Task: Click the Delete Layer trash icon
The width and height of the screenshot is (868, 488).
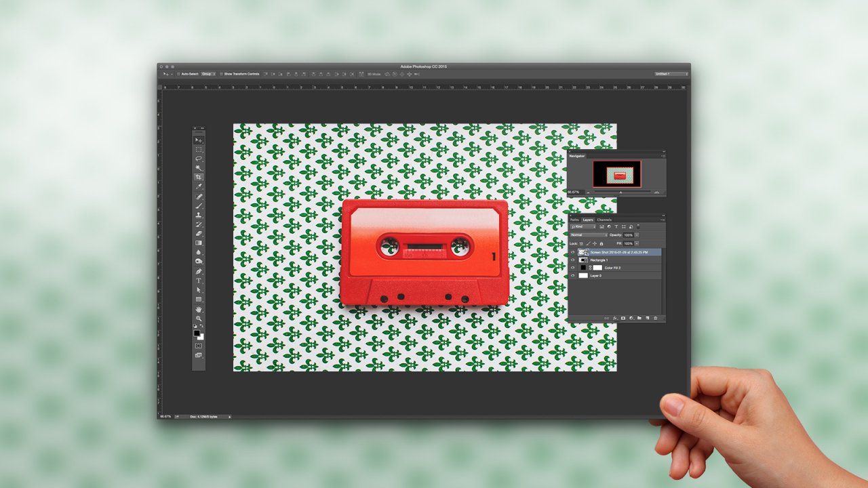Action: coord(656,317)
